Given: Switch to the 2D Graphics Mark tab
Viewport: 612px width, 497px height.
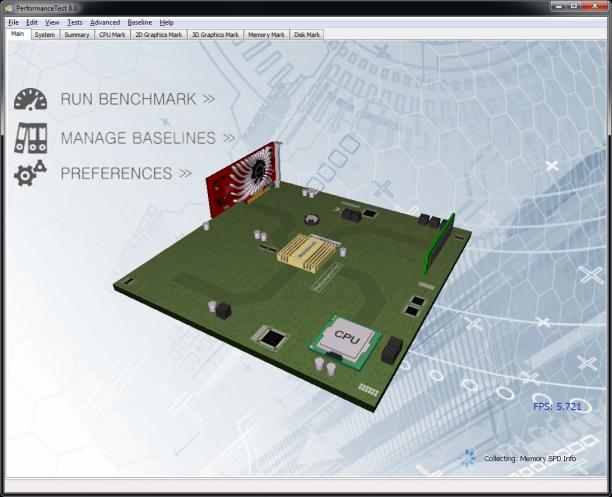Looking at the screenshot, I should pyautogui.click(x=158, y=35).
